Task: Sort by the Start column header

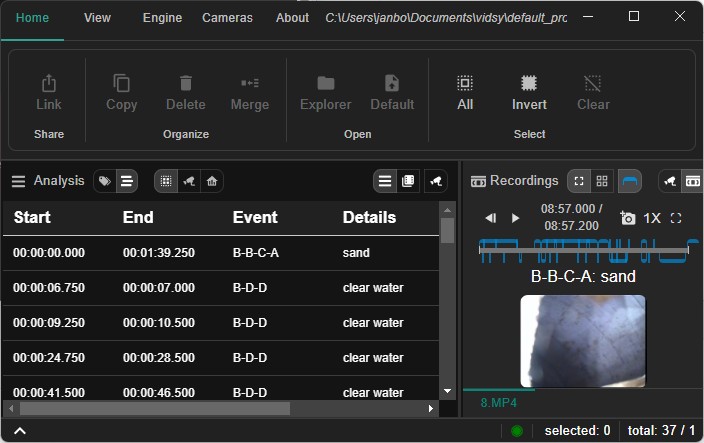Action: 32,217
